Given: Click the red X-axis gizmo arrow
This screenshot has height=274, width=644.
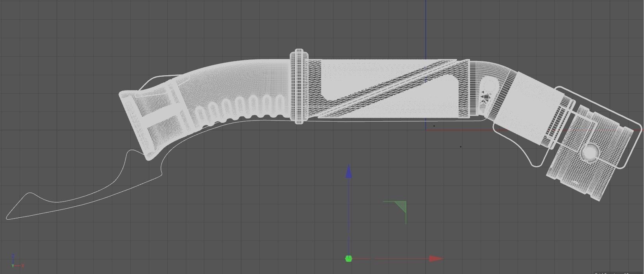Looking at the screenshot, I should tap(436, 259).
